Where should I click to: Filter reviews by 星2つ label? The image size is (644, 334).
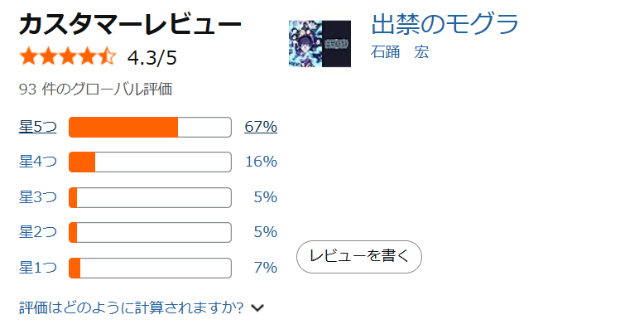tap(38, 232)
